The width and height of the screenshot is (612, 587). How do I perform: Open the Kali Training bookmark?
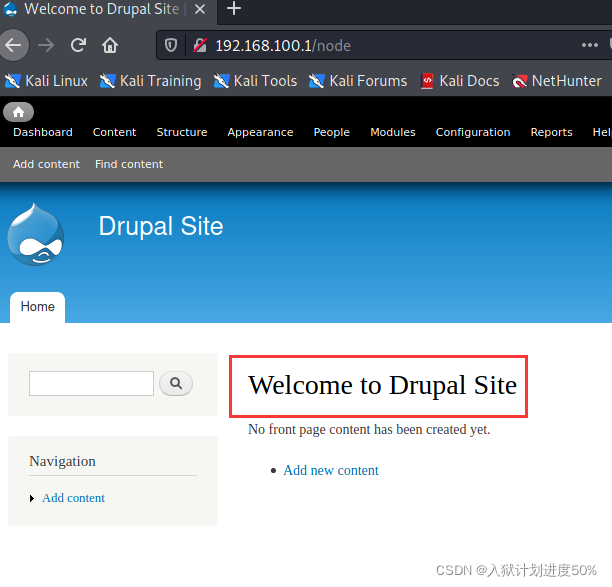pyautogui.click(x=151, y=81)
